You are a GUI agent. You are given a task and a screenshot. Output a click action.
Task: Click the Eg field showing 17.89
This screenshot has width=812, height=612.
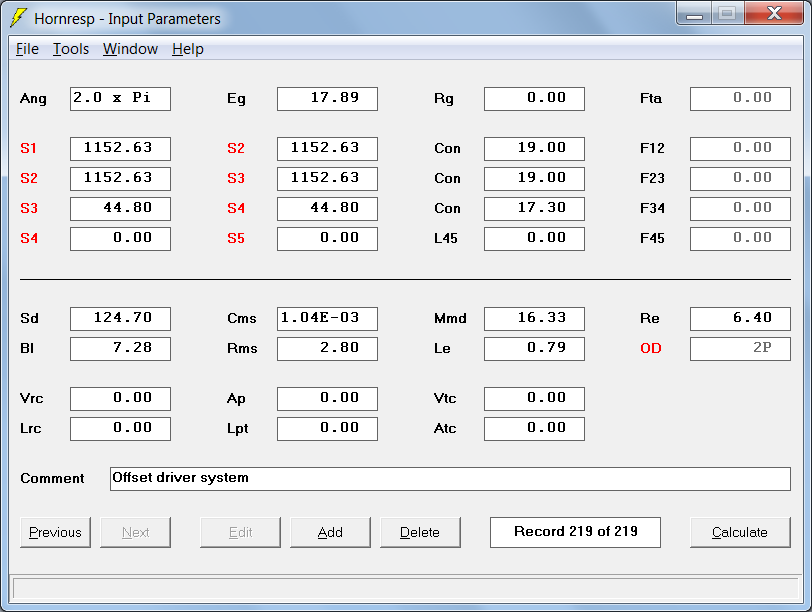coord(327,98)
